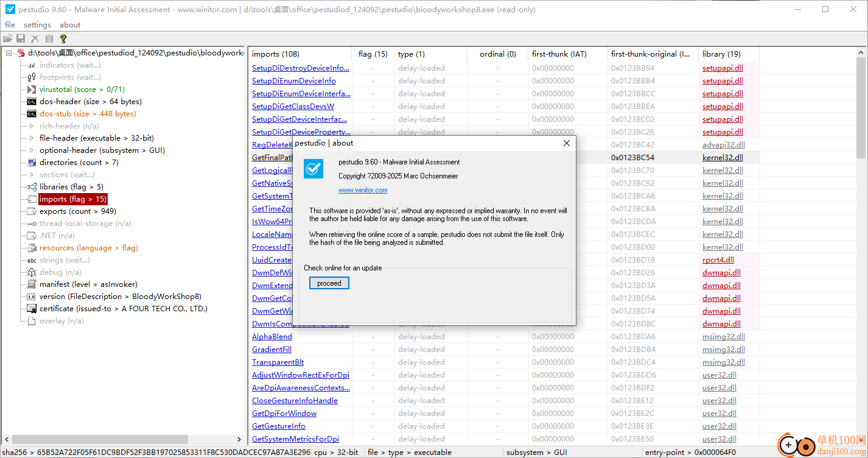Click the rpcrt4.dll library link

718,260
